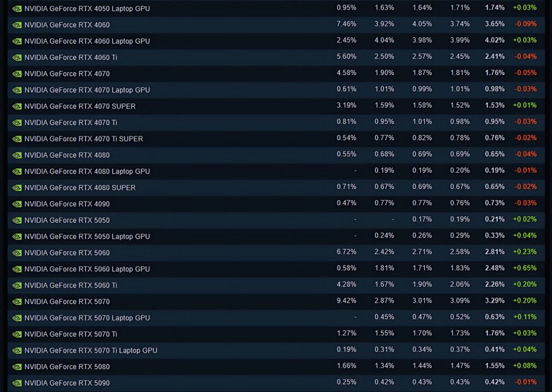552x392 pixels.
Task: Click NVIDIA icon beside RTX 4070 SUPER
Action: (x=17, y=106)
